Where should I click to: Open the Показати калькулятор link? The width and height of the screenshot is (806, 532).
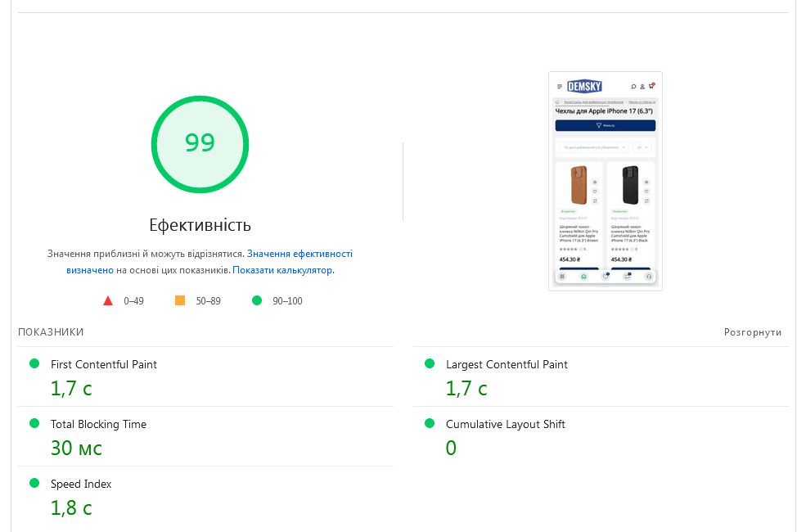coord(282,269)
